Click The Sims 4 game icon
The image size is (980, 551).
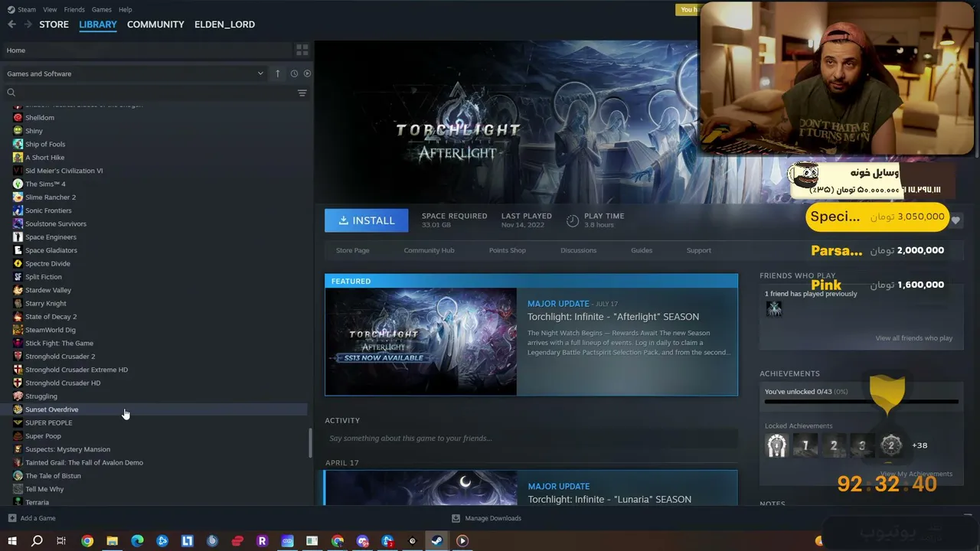tap(18, 184)
